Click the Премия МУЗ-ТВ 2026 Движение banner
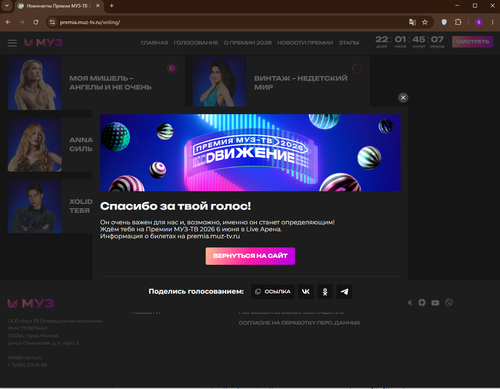Screen dimensions: 500x389 point(250,153)
